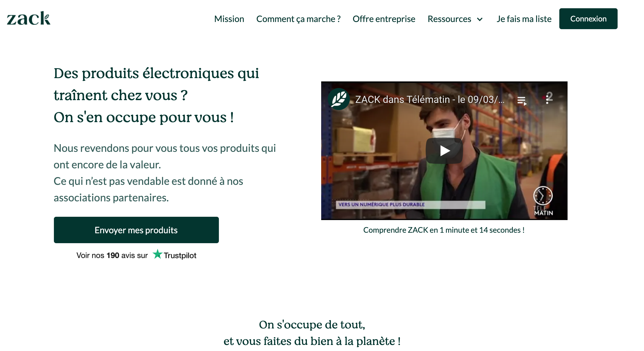Go to Offre entreprise

pos(384,19)
